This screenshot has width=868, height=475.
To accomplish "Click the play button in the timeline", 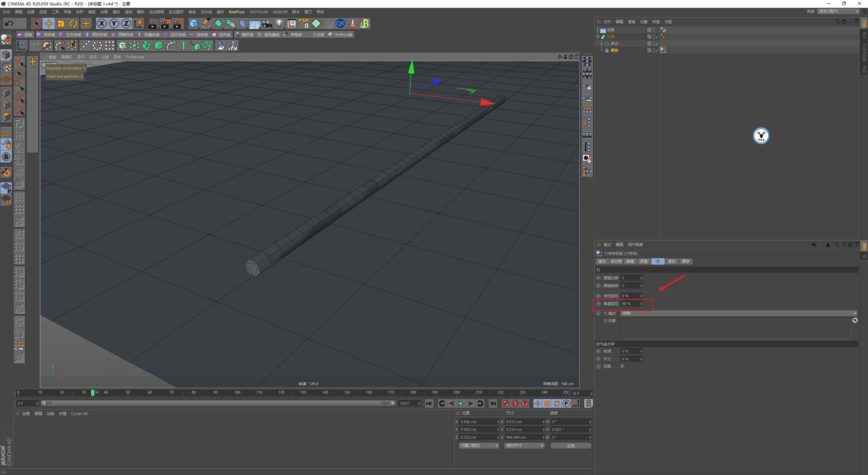I will pyautogui.click(x=460, y=403).
